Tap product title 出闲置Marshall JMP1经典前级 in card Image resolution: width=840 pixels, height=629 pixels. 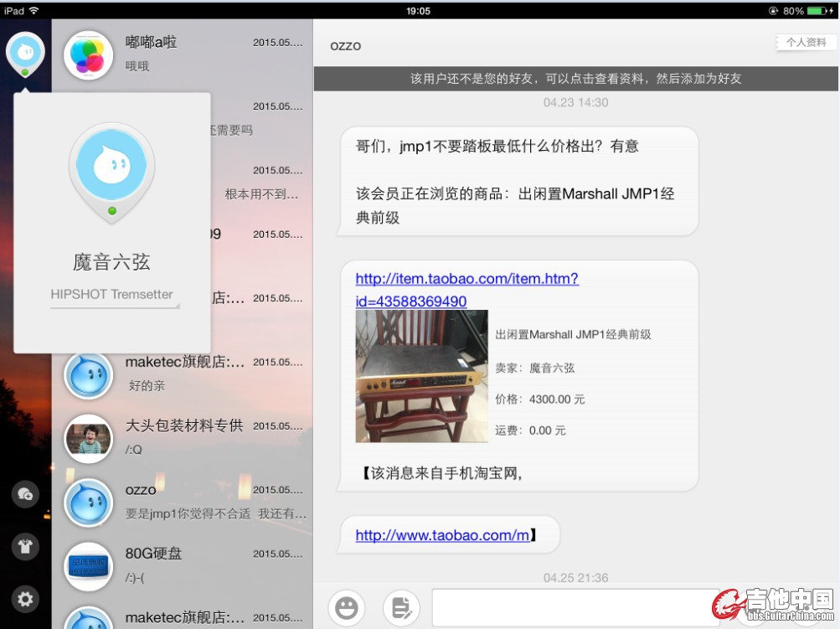pos(573,334)
